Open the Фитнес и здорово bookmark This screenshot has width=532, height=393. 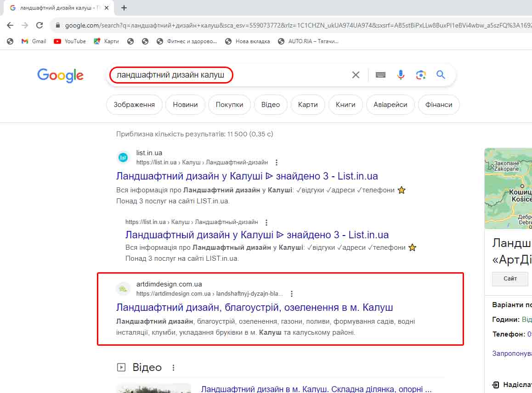click(187, 41)
